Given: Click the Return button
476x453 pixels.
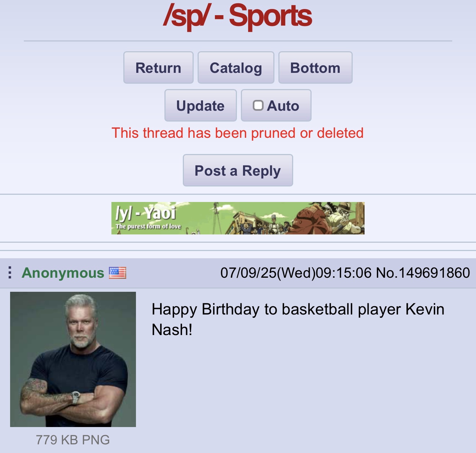Looking at the screenshot, I should [158, 67].
